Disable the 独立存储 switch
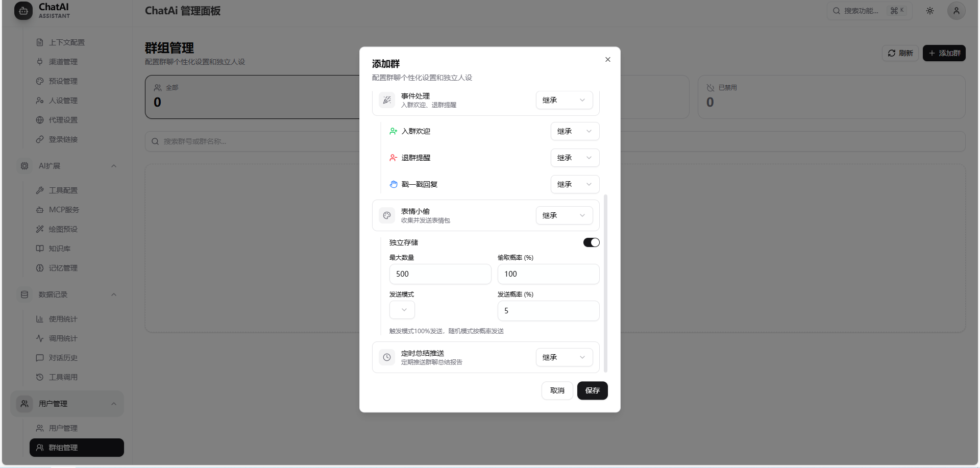This screenshot has width=980, height=468. (591, 242)
